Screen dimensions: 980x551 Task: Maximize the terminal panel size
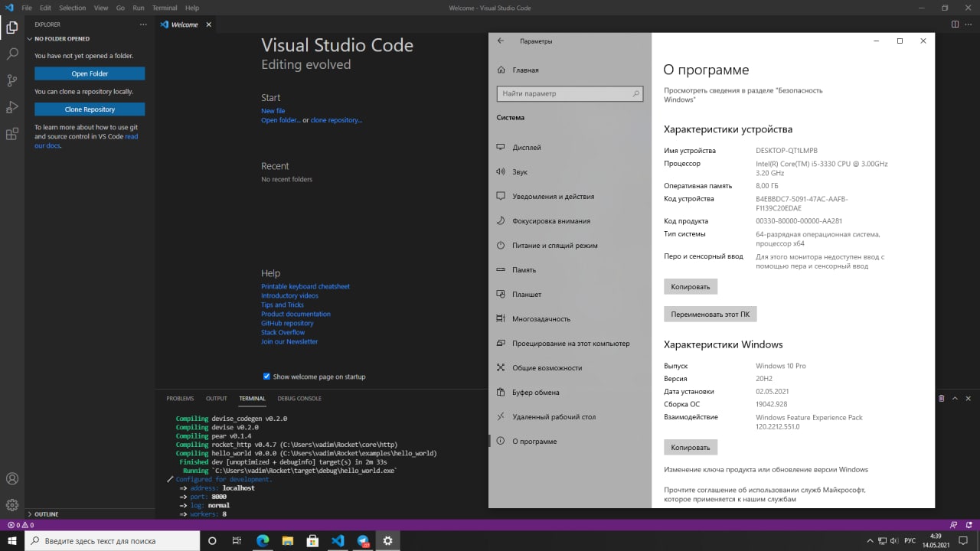(x=956, y=399)
